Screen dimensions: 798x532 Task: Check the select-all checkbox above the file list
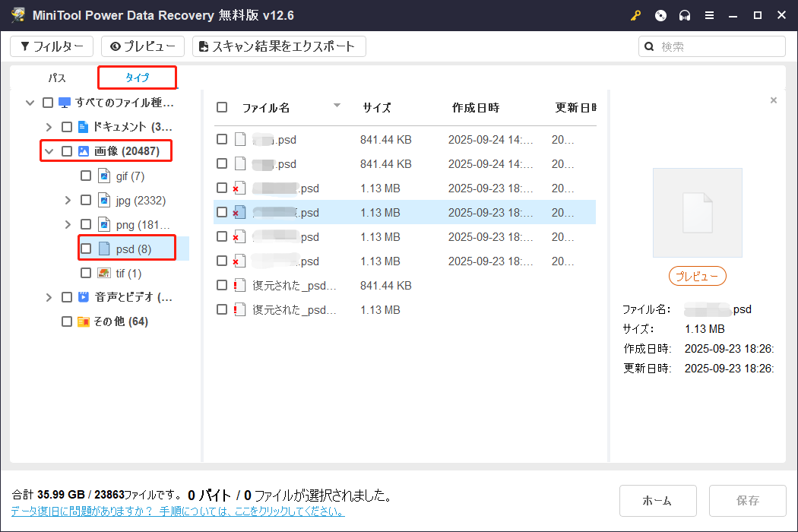pyautogui.click(x=222, y=107)
